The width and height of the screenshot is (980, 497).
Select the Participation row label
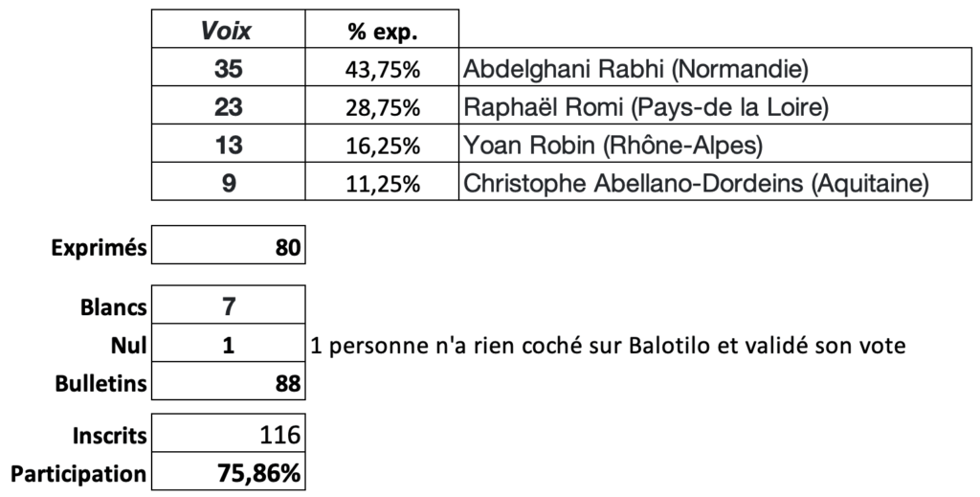(78, 473)
